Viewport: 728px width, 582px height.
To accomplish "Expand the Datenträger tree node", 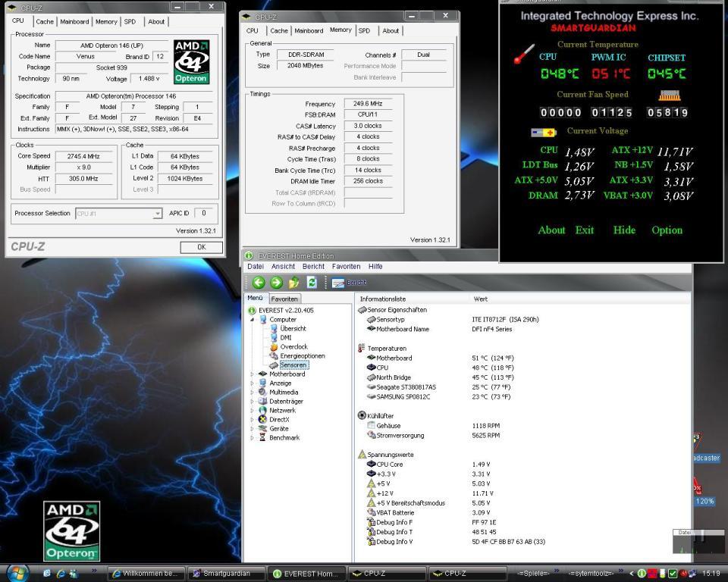I will point(252,402).
